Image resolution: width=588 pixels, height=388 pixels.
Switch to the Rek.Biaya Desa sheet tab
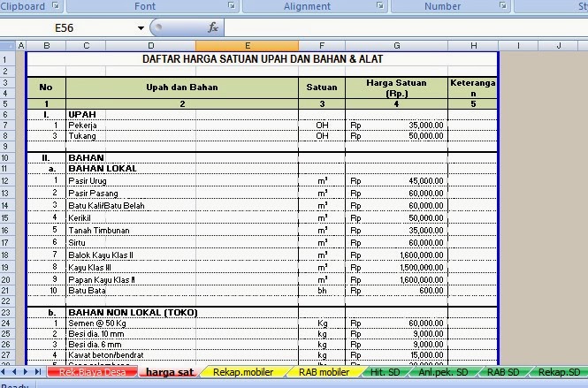92,372
